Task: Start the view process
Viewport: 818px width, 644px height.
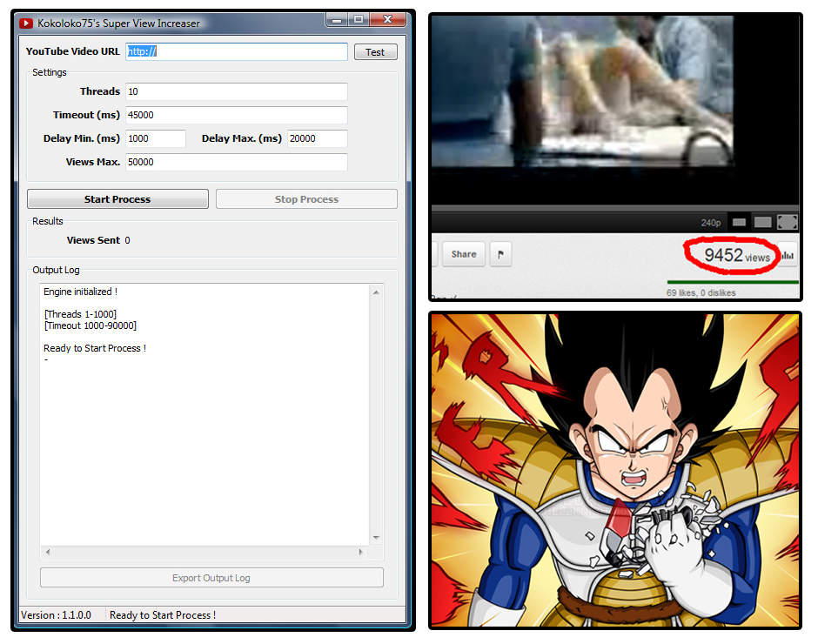Action: [117, 198]
